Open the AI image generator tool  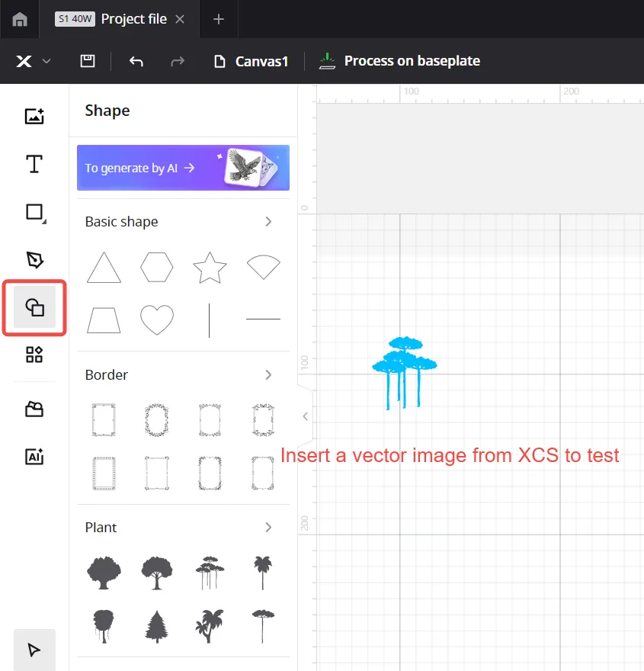34,456
